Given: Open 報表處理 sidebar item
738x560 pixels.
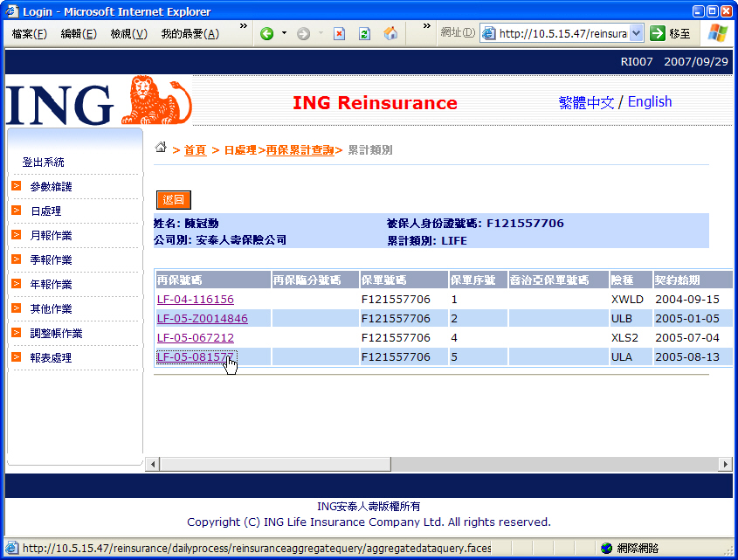Looking at the screenshot, I should [51, 358].
